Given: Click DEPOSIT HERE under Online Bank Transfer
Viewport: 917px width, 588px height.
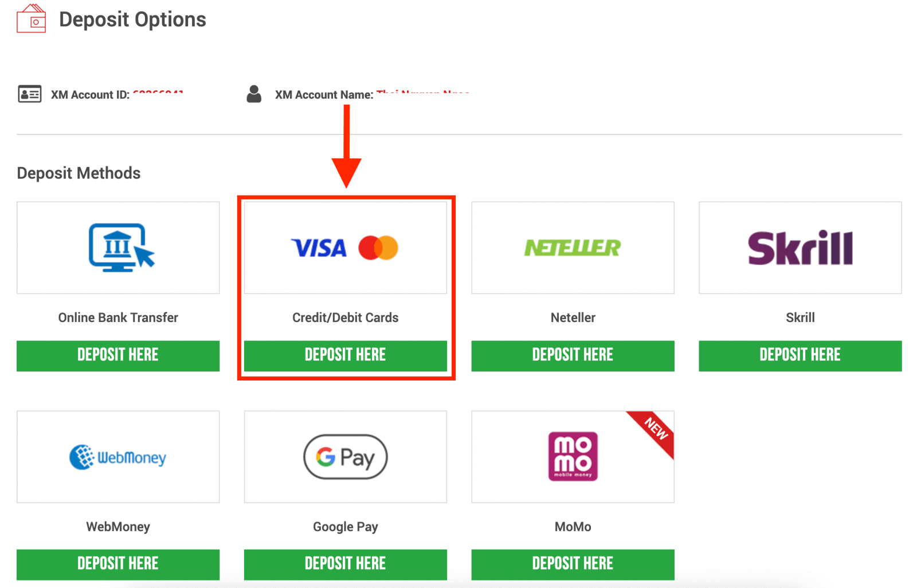Looking at the screenshot, I should (x=118, y=355).
